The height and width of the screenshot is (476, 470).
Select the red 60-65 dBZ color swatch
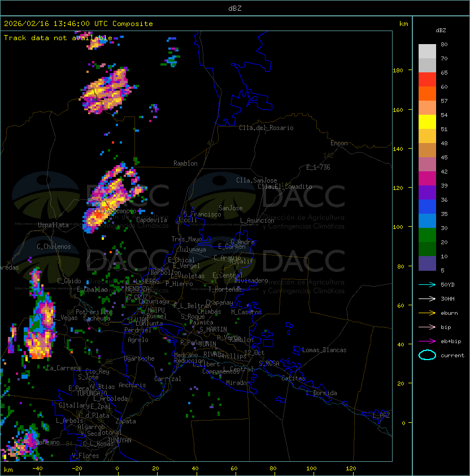(x=427, y=80)
